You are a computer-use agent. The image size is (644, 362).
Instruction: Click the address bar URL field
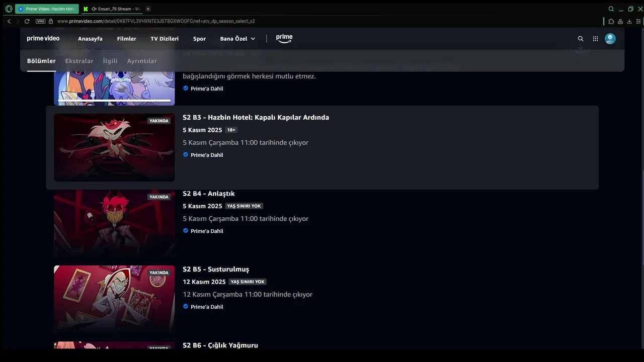point(156,21)
